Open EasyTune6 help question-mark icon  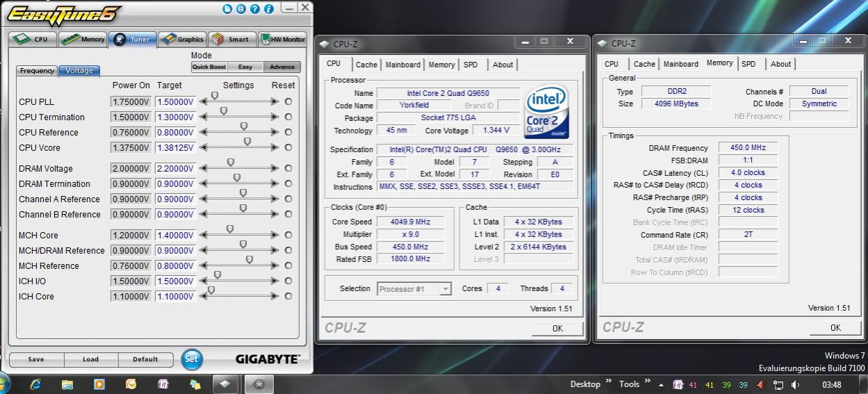pos(255,9)
